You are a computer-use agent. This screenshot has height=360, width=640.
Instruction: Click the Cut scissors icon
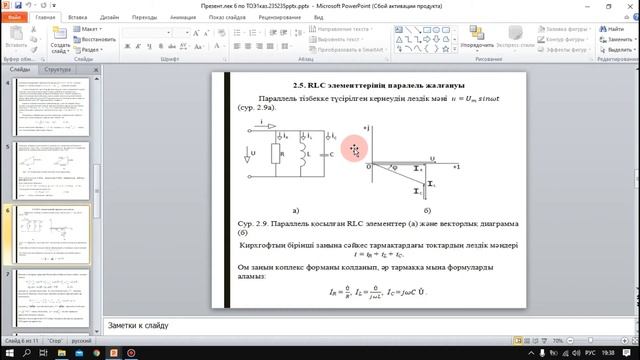point(33,29)
